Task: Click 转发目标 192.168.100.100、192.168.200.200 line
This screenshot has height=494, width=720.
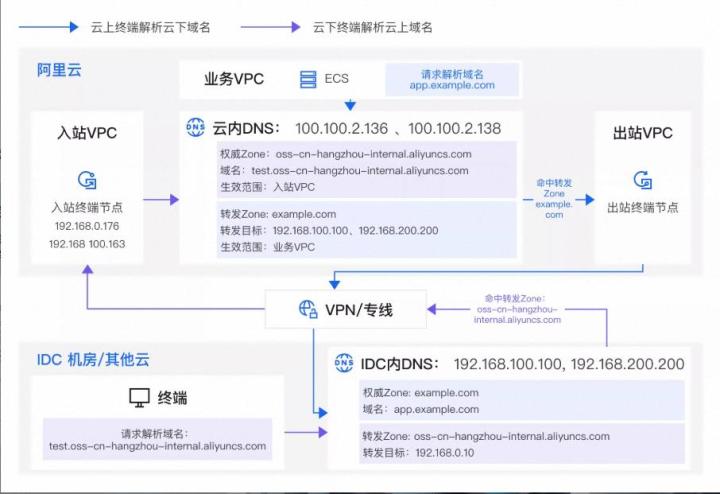Action: click(329, 230)
